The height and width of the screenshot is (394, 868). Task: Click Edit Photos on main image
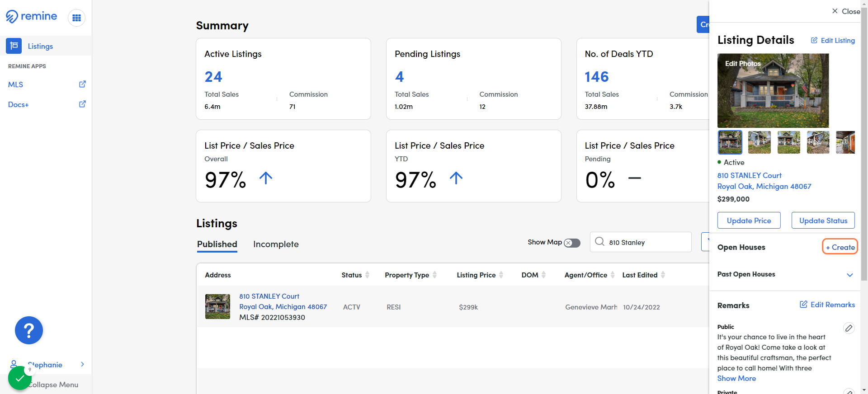pyautogui.click(x=743, y=64)
